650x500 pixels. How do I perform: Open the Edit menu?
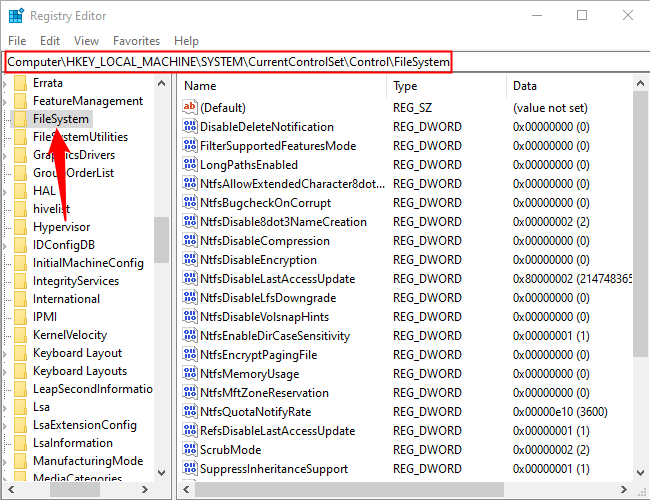52,41
